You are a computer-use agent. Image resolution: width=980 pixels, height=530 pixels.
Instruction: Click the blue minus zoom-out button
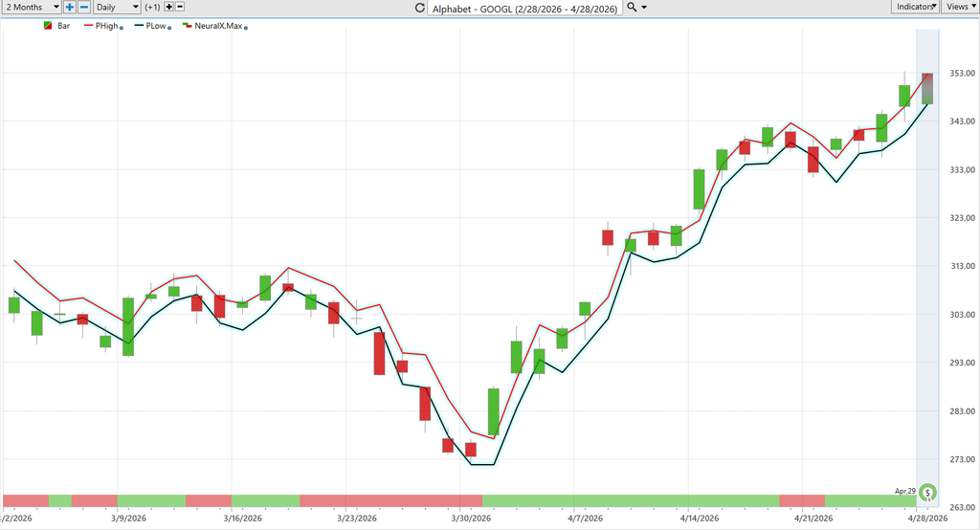tap(84, 7)
